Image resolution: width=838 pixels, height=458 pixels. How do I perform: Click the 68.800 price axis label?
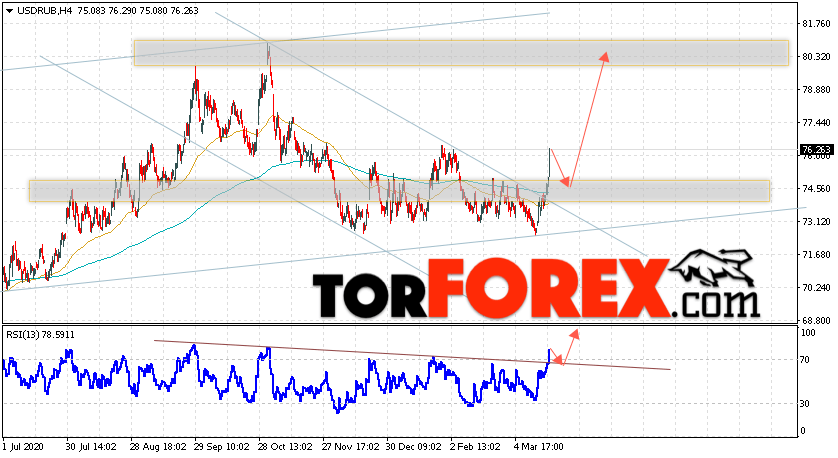click(817, 320)
